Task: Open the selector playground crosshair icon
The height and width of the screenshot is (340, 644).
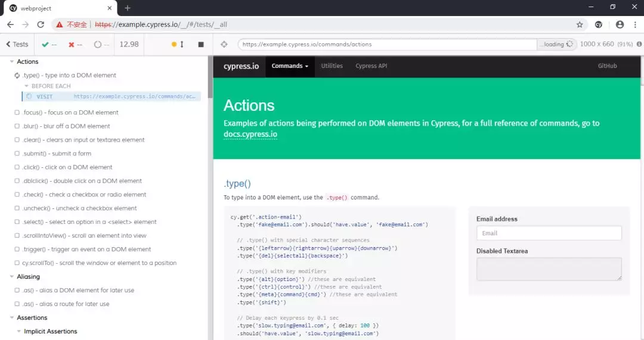Action: [x=224, y=44]
